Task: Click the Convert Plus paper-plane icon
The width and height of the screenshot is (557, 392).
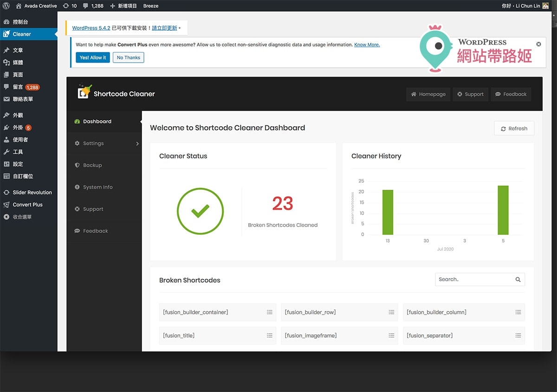Action: click(x=6, y=205)
